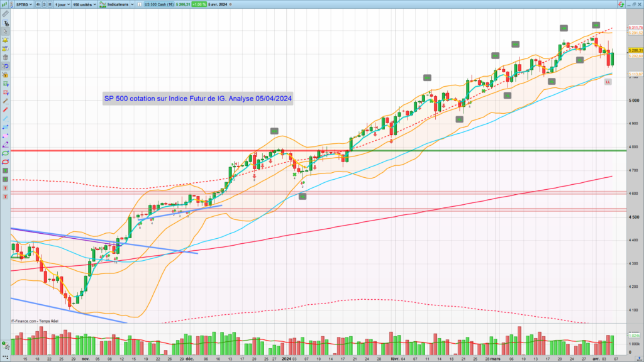Expand the arrow next to Indicateurs
Viewport: 644px width, 362px height.
(132, 4)
